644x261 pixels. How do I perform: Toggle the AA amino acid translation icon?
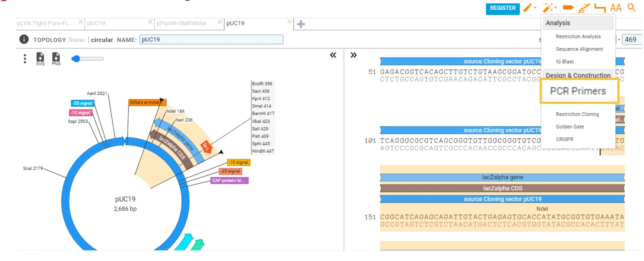[x=616, y=8]
